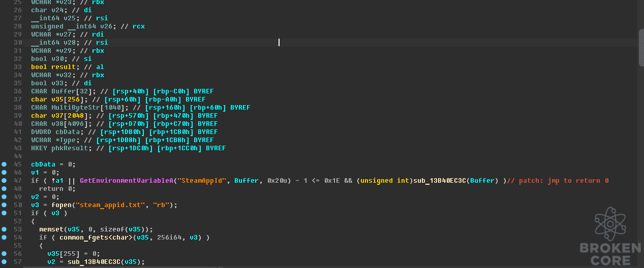Toggle breakpoint dot on the memset line
Image resolution: width=644 pixels, height=268 pixels.
click(4, 229)
